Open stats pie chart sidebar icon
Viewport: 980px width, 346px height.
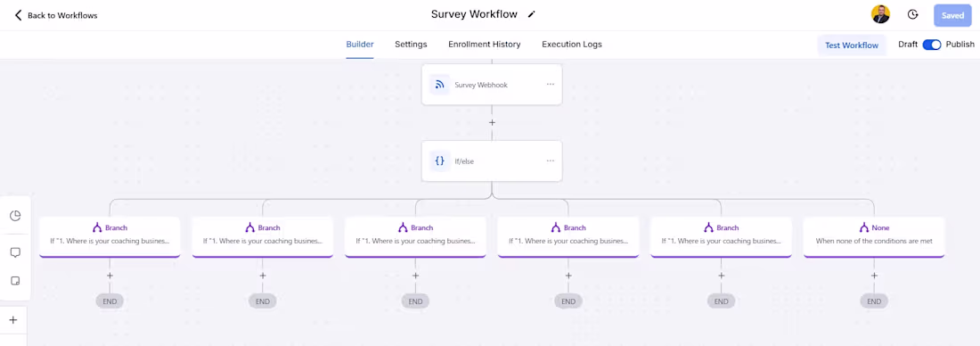(x=16, y=216)
